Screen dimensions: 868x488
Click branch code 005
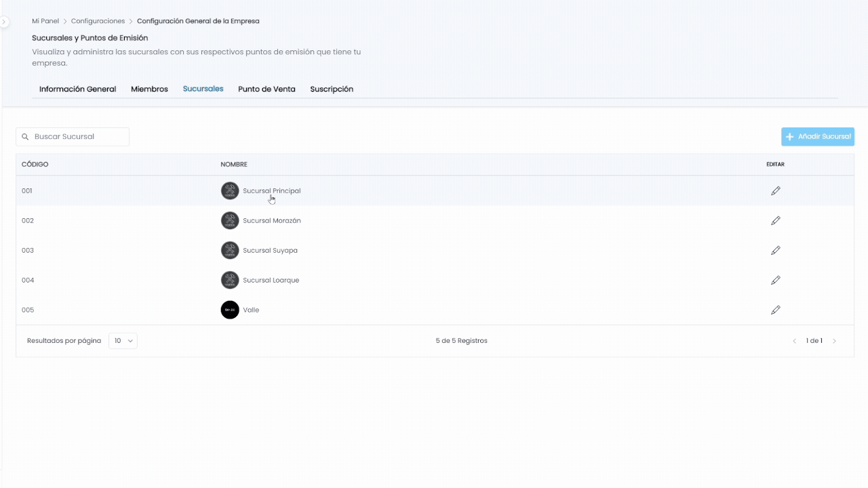tap(28, 310)
